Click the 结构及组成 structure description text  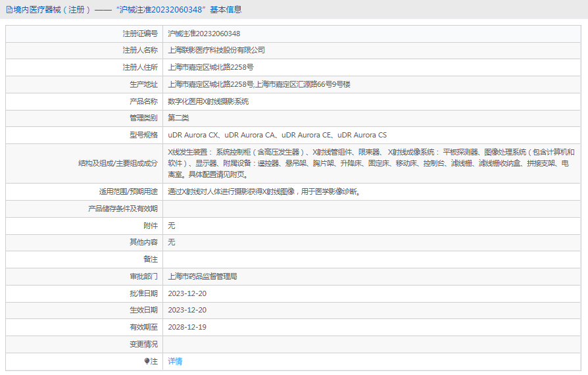[371, 163]
